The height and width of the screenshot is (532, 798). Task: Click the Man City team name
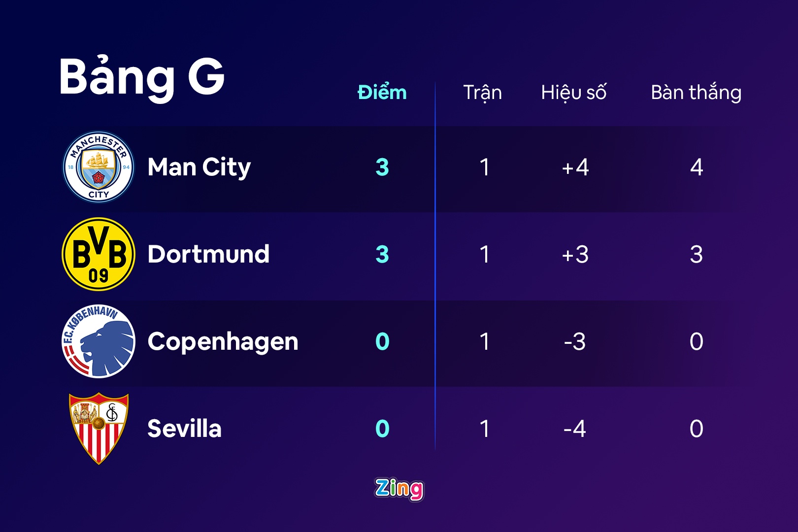tap(199, 167)
